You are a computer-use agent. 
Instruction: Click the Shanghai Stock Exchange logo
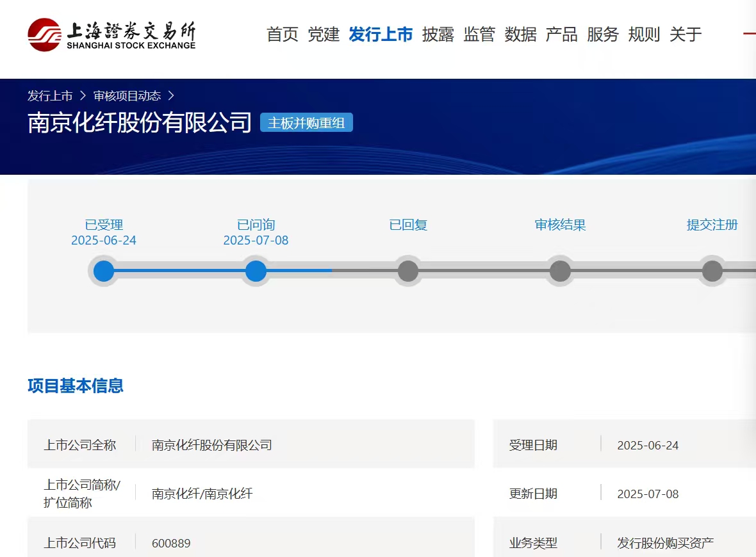tap(111, 35)
